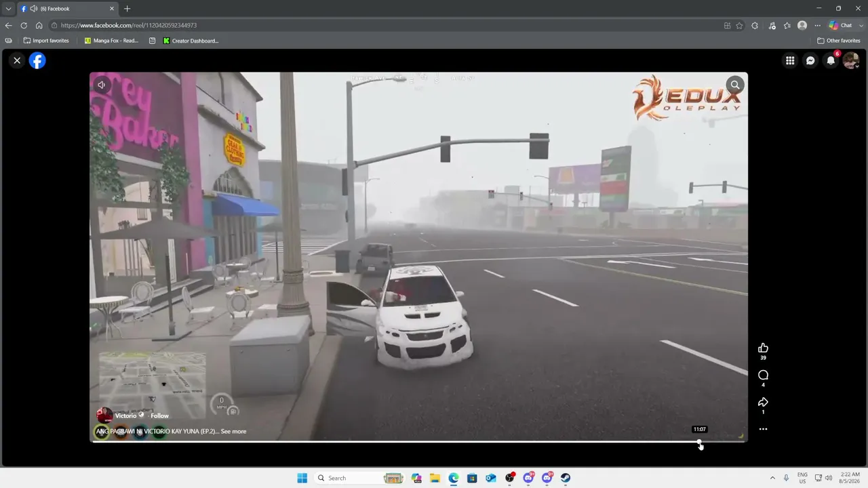Screen dimensions: 868x488
Task: Open File Explorer from the taskbar
Action: (435, 478)
